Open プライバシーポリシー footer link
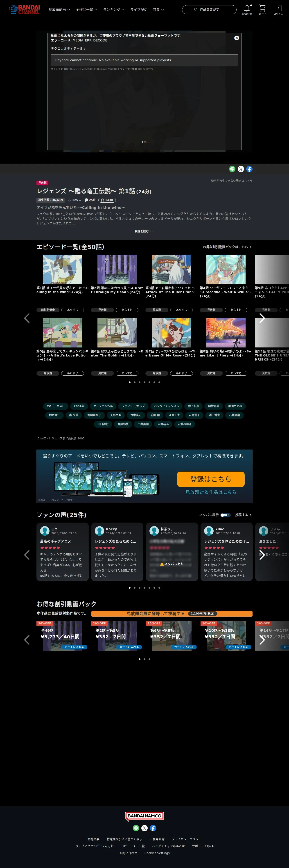This screenshot has width=289, height=868. click(x=186, y=839)
